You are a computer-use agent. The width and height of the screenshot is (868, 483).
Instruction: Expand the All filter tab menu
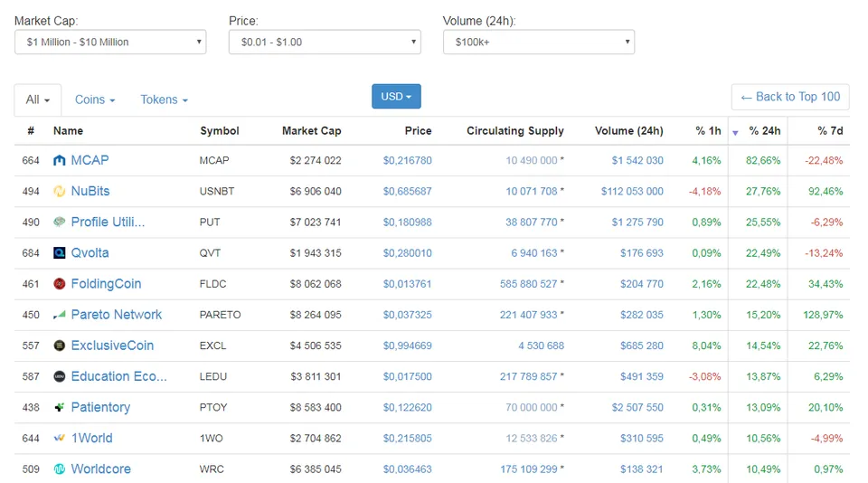point(38,99)
